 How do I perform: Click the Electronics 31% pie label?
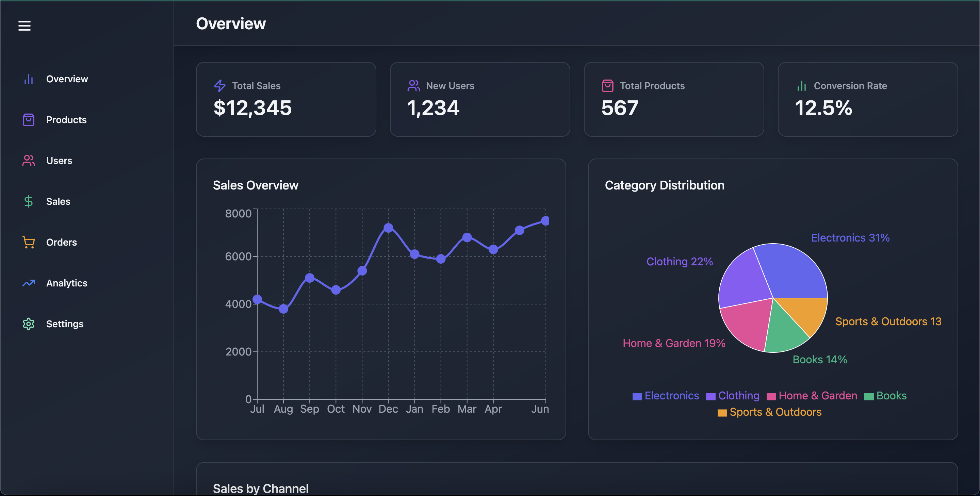click(850, 238)
